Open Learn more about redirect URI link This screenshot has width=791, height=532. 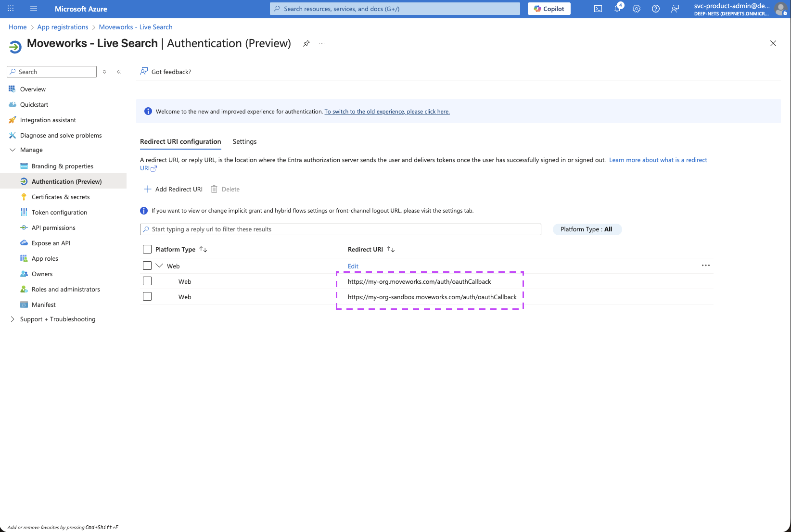coord(658,160)
